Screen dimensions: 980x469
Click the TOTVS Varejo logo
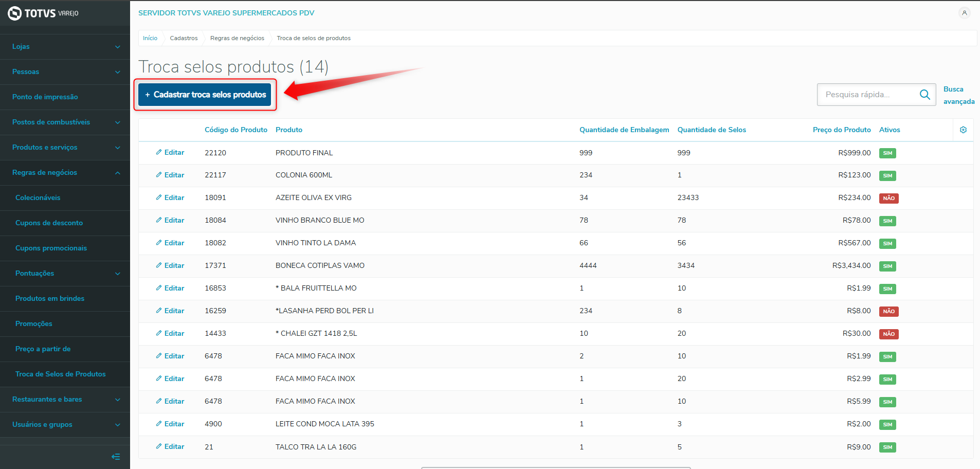(43, 13)
